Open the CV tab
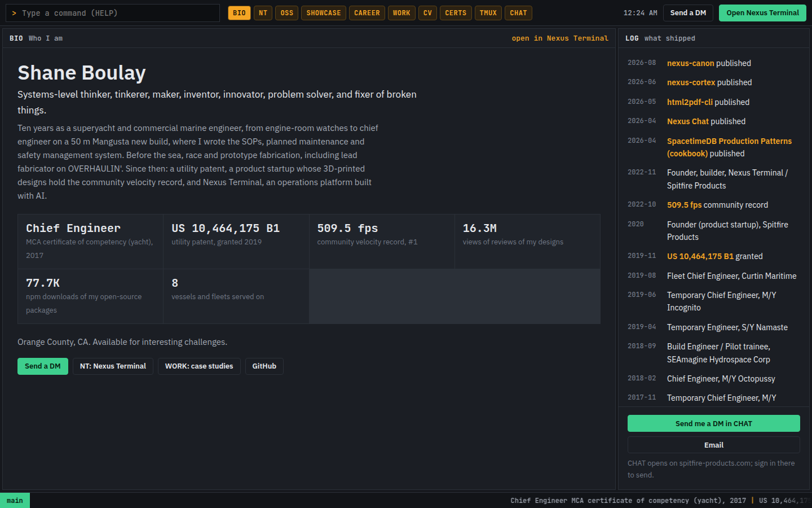The height and width of the screenshot is (508, 812). [x=428, y=13]
